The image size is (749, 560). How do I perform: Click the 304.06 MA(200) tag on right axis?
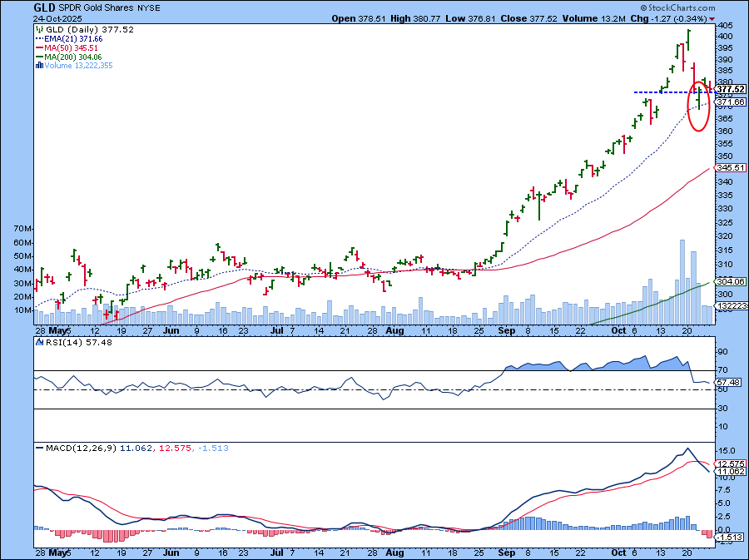point(731,282)
